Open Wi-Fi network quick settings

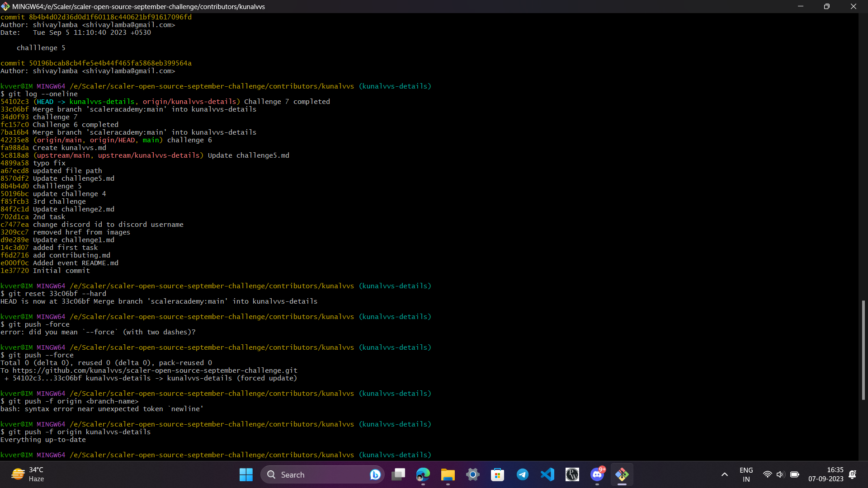coord(767,475)
